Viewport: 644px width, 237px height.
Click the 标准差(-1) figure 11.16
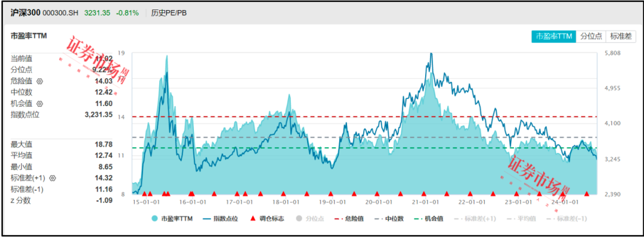click(104, 189)
